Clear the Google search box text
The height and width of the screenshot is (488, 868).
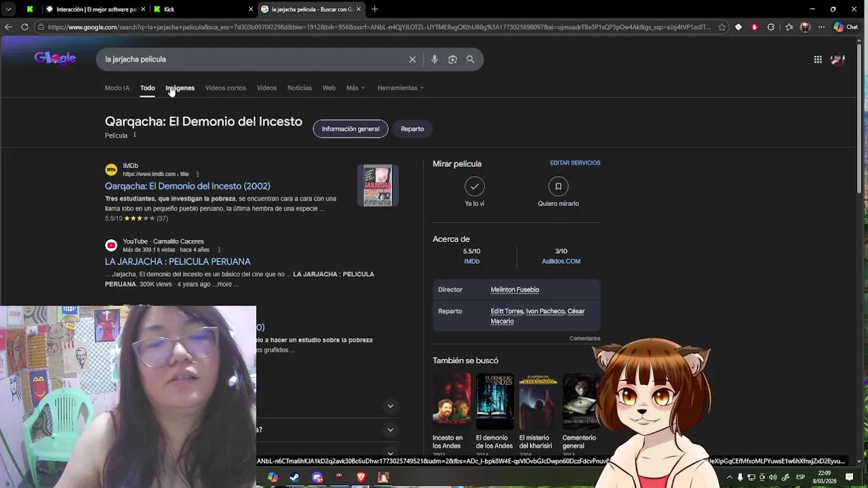412,60
